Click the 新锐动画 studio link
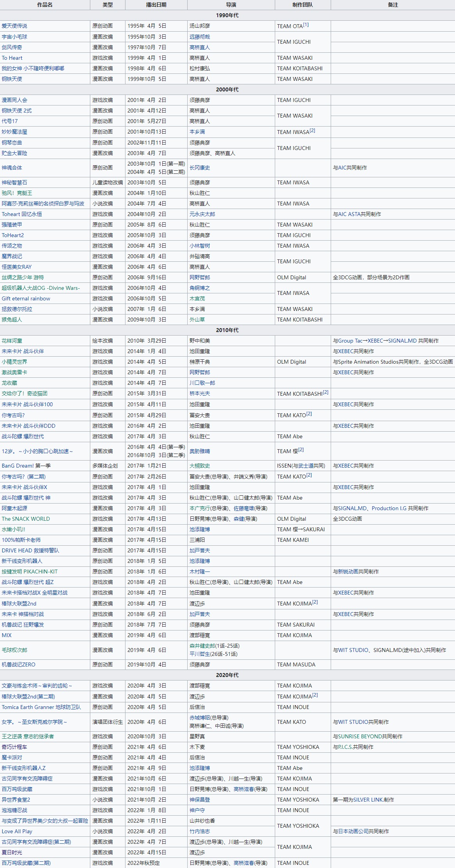The width and height of the screenshot is (455, 868). (x=348, y=572)
